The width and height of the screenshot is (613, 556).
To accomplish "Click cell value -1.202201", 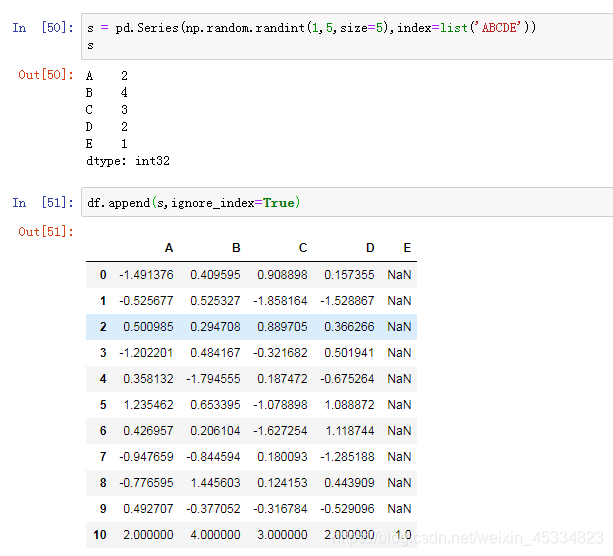I will [x=146, y=353].
